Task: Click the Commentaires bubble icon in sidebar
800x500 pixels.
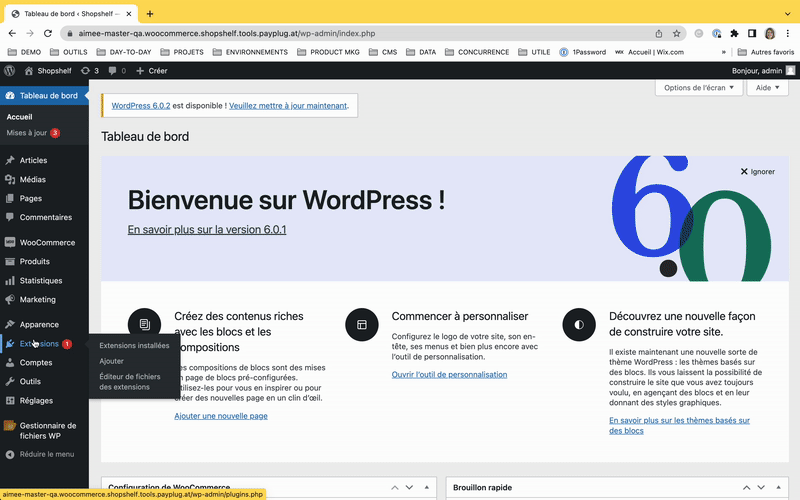Action: [x=10, y=217]
